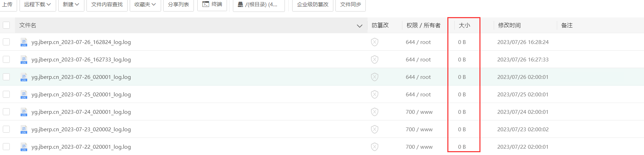Toggle the select-all checkbox in header

tap(6, 25)
